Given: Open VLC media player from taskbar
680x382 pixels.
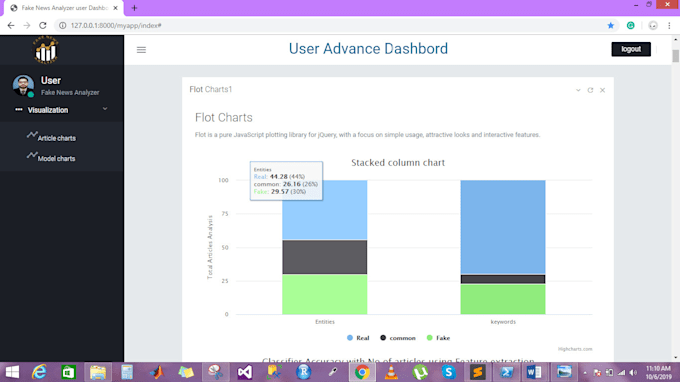Looking at the screenshot, I should coord(391,372).
